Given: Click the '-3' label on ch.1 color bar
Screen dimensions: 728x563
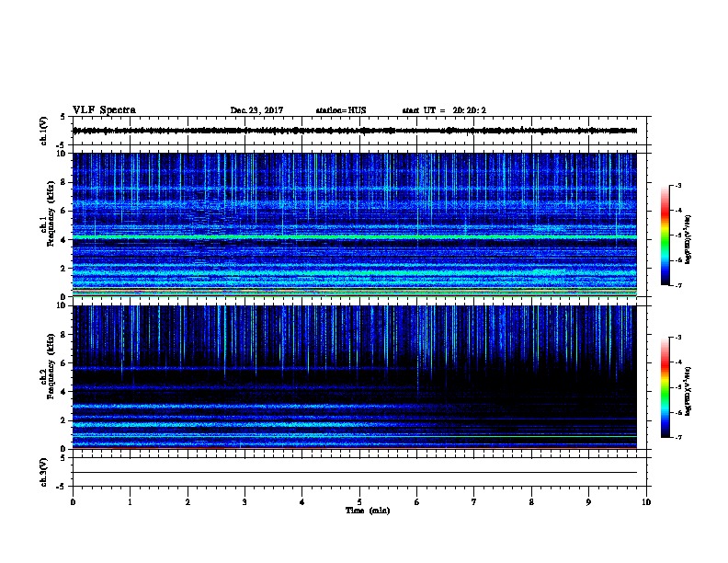Looking at the screenshot, I should pyautogui.click(x=677, y=185).
